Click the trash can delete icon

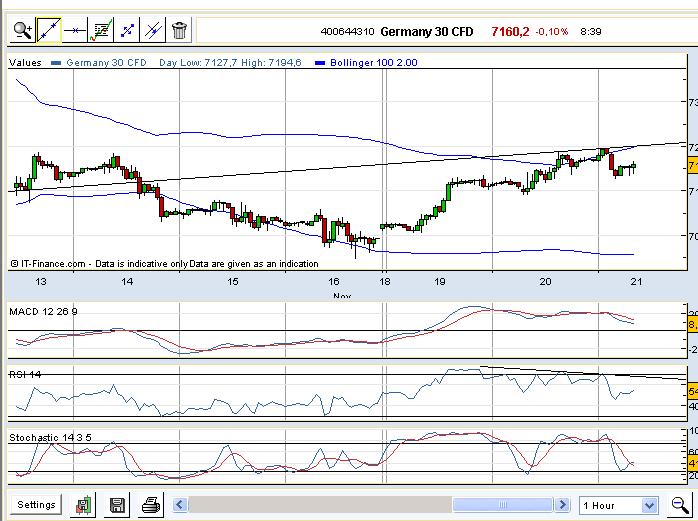tap(179, 30)
